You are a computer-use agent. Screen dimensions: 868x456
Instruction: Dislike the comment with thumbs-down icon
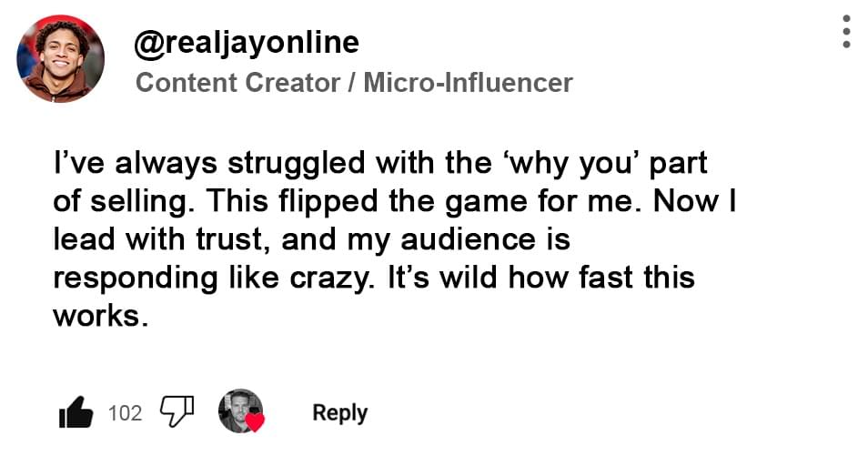click(x=177, y=411)
